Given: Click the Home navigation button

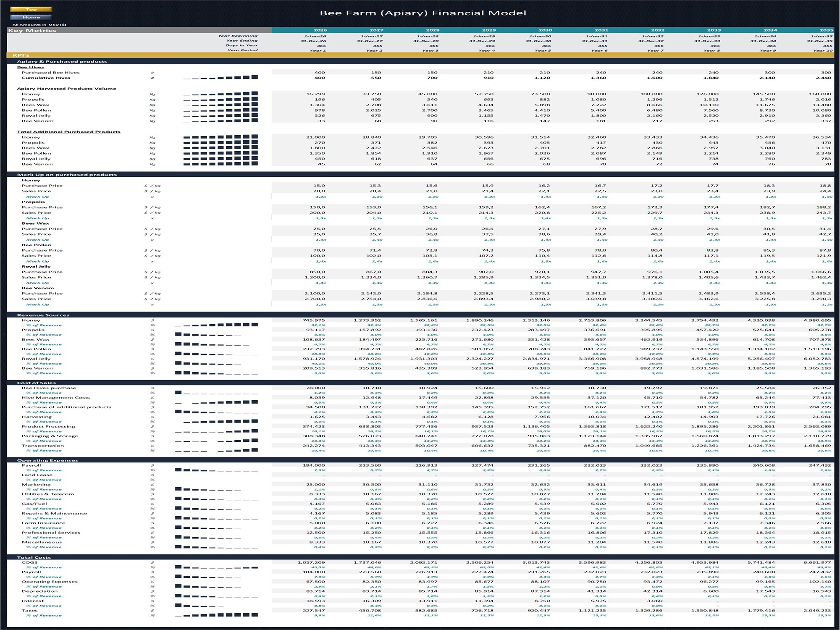Looking at the screenshot, I should coord(31,17).
